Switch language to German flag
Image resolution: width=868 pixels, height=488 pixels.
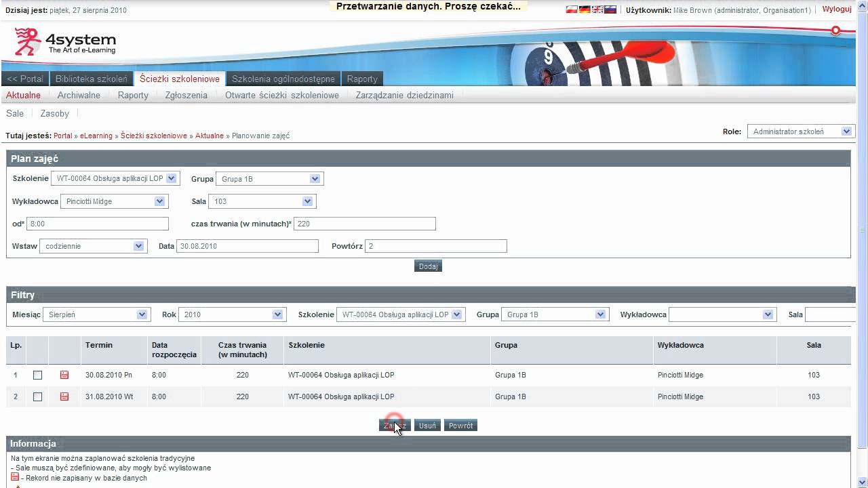pyautogui.click(x=585, y=10)
